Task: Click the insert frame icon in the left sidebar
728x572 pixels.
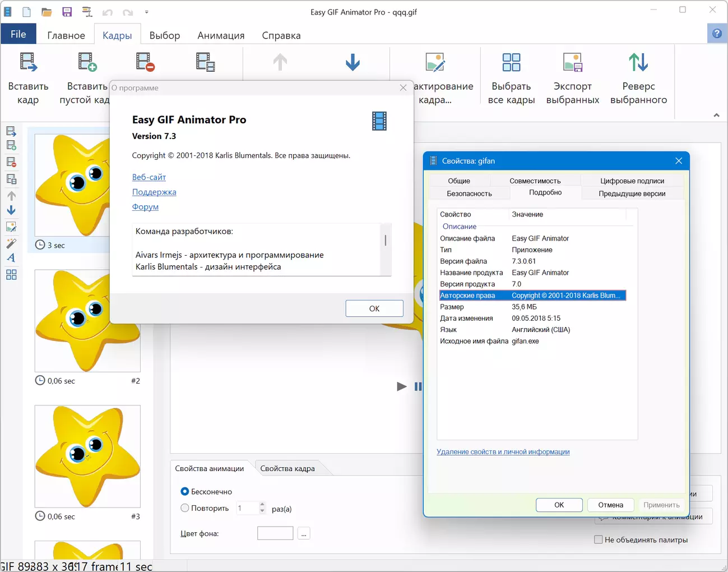Action: [11, 131]
